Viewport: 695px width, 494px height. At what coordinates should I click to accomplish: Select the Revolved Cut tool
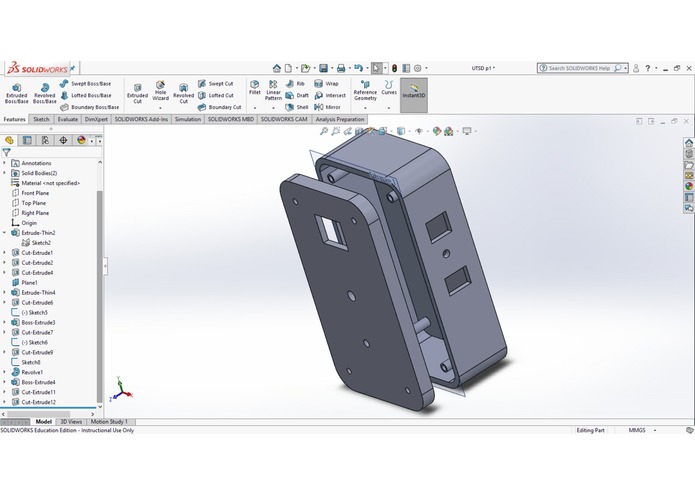[184, 93]
